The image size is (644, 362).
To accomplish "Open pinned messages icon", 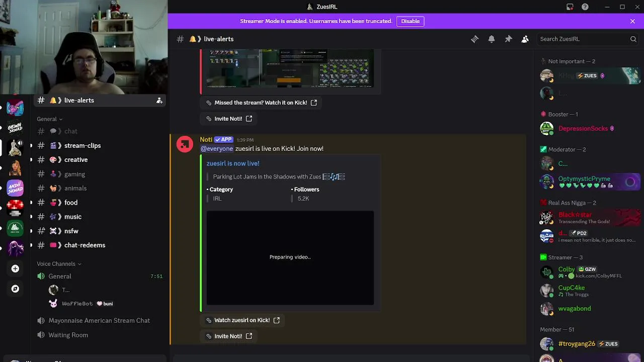I will 508,39.
